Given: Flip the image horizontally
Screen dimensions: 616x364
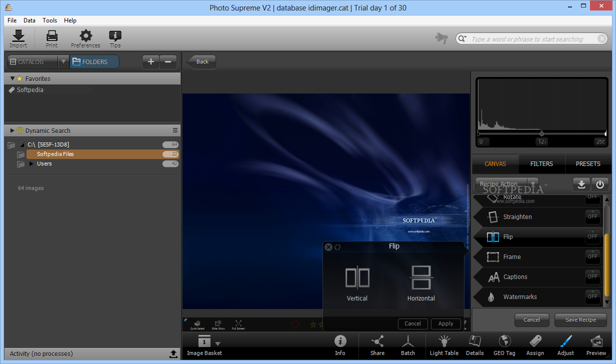Looking at the screenshot, I should [421, 283].
